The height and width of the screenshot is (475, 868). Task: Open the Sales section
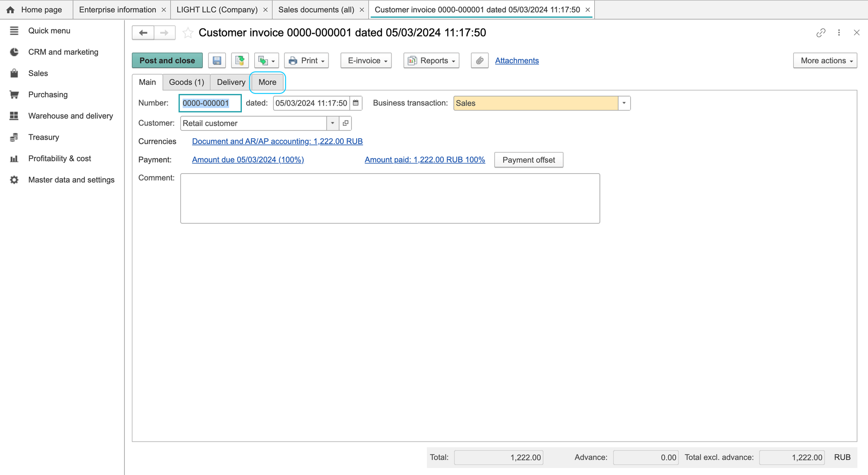[38, 73]
